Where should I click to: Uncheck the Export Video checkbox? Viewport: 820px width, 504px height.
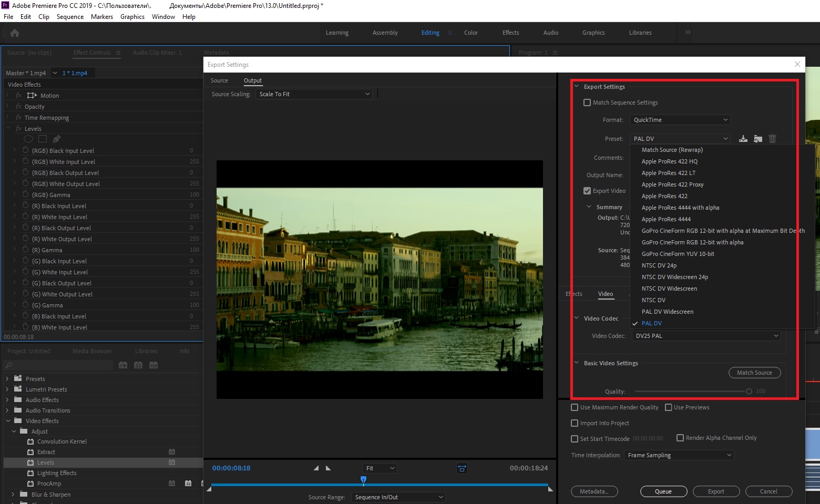(x=587, y=191)
